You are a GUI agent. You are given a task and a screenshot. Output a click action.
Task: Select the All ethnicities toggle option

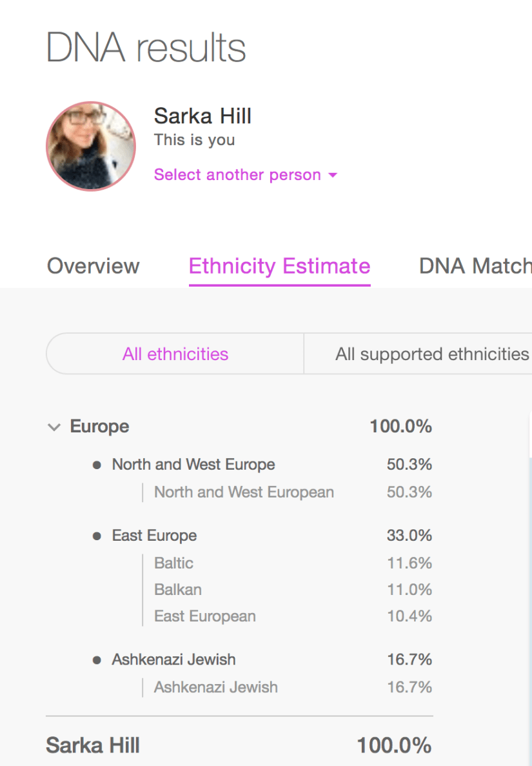175,354
